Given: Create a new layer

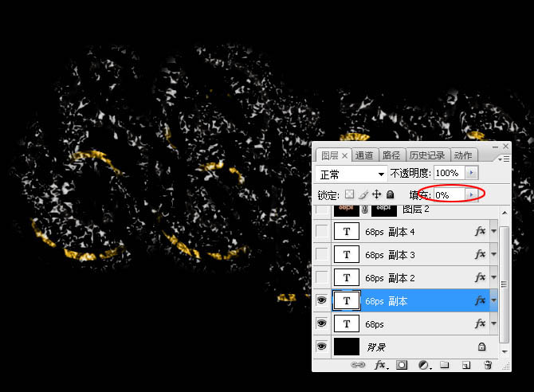Looking at the screenshot, I should coord(466,366).
